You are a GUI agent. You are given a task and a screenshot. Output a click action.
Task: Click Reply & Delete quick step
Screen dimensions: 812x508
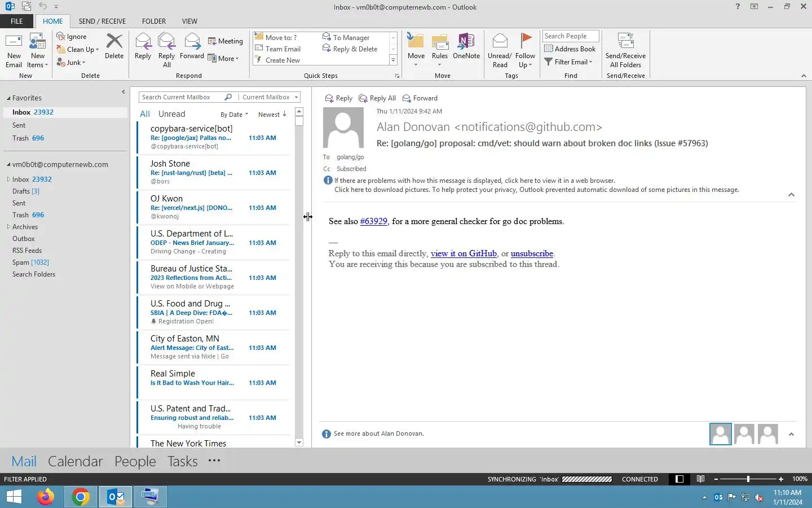click(350, 49)
